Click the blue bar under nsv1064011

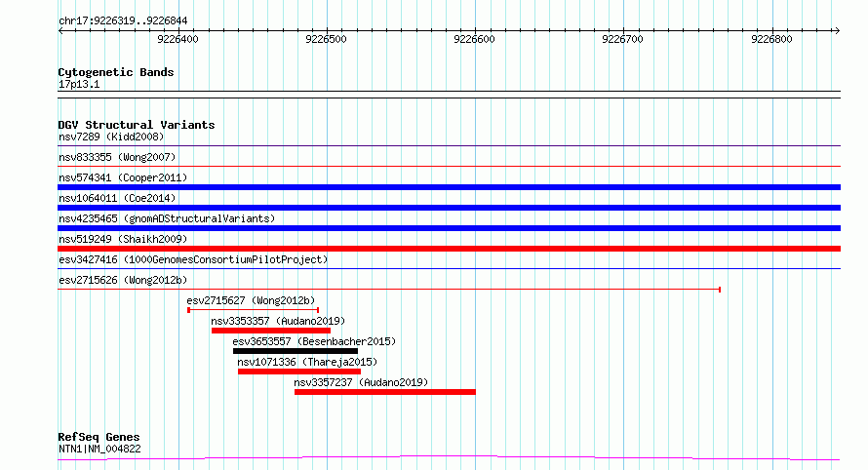449,208
